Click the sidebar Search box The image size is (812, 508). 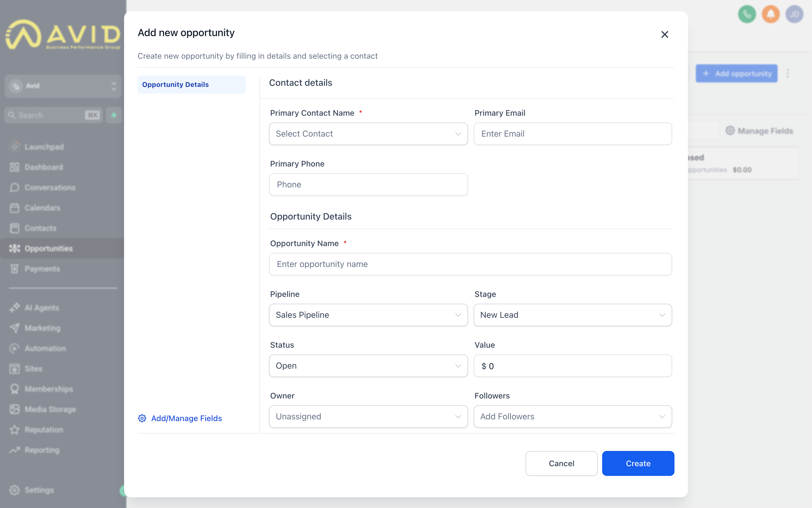[x=53, y=115]
